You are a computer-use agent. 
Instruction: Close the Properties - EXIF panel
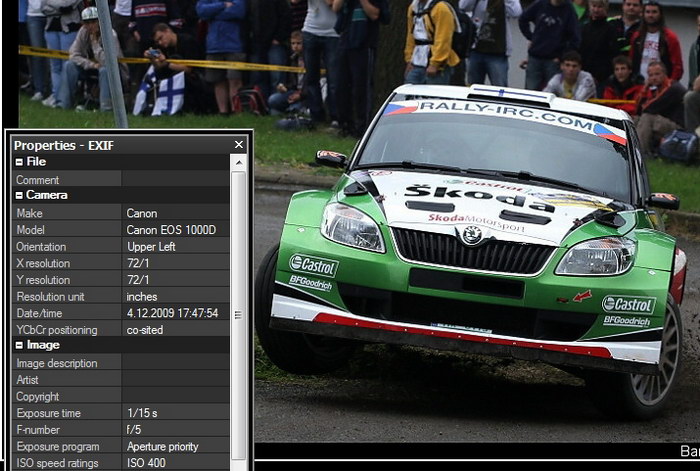pos(238,145)
